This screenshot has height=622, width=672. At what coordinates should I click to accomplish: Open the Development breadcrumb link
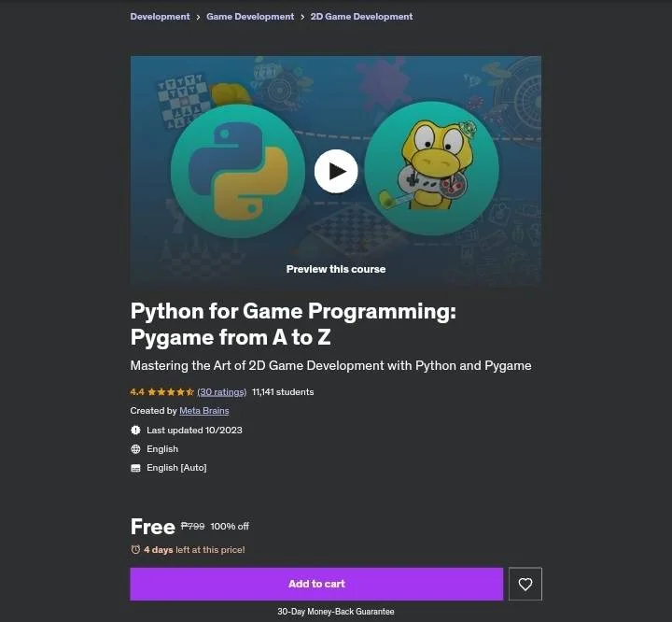pos(160,17)
